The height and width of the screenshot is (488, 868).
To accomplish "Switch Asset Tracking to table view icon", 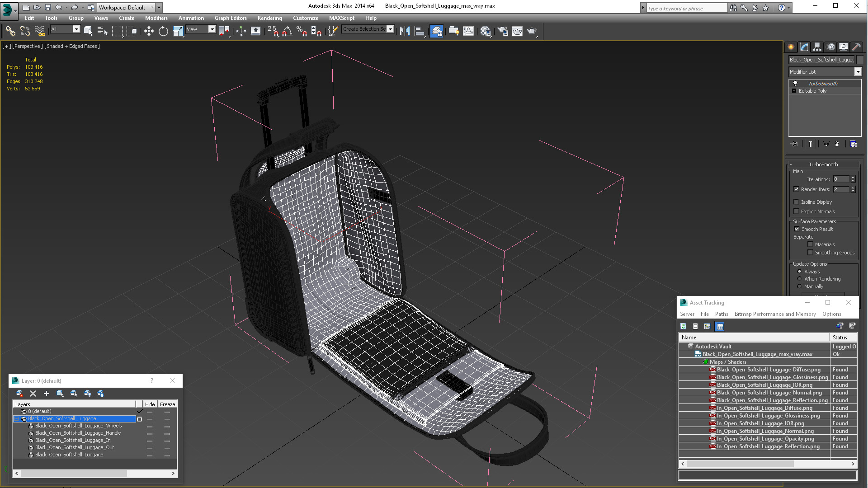I will 720,326.
